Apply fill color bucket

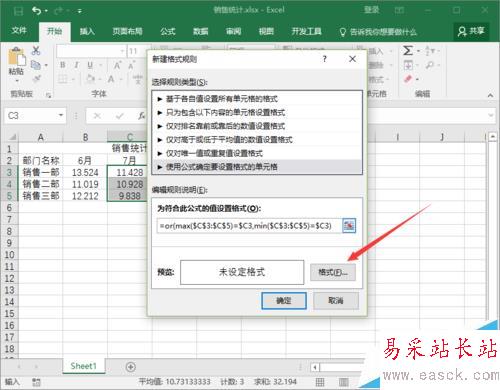click(90, 79)
